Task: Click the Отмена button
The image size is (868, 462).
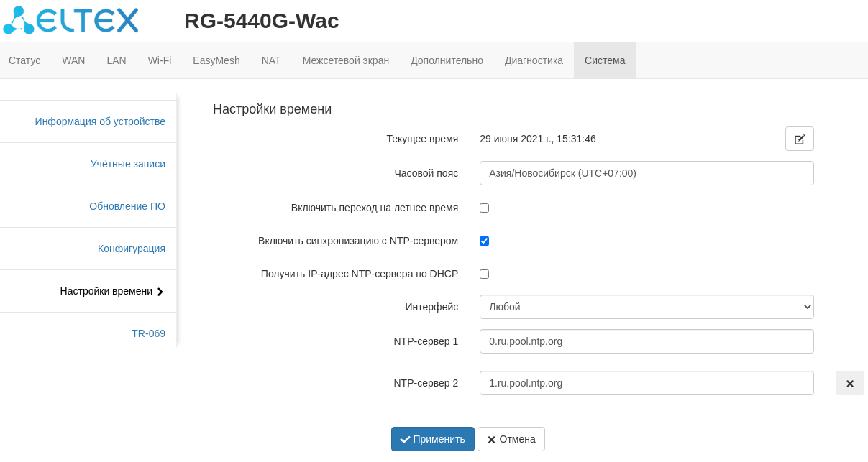Action: tap(511, 439)
